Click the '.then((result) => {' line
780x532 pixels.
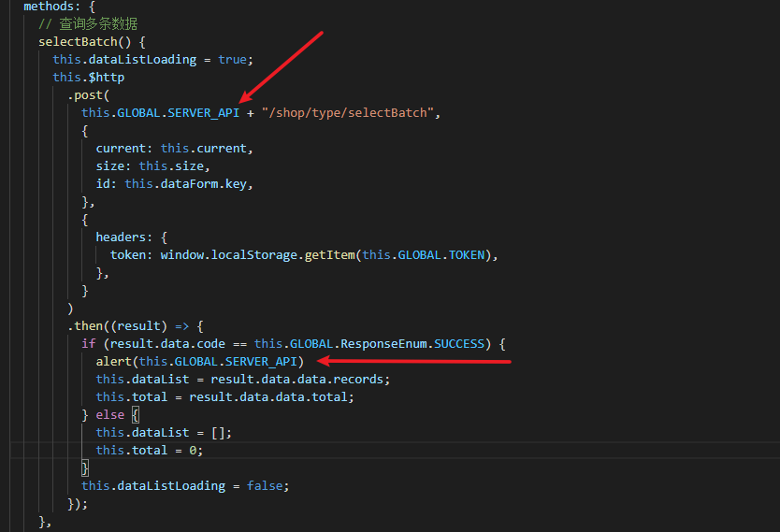(x=136, y=326)
